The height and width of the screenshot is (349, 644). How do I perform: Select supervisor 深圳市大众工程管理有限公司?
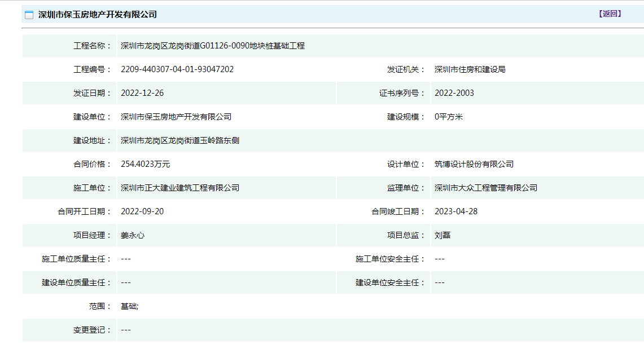point(486,188)
